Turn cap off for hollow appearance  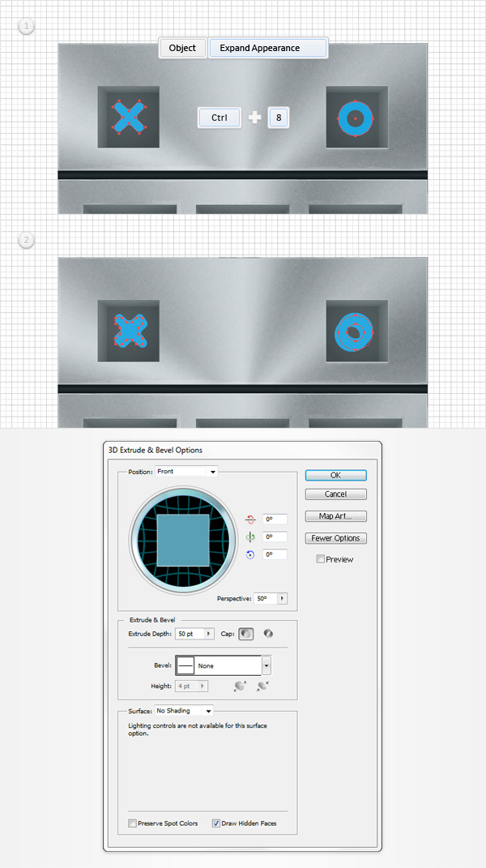268,634
